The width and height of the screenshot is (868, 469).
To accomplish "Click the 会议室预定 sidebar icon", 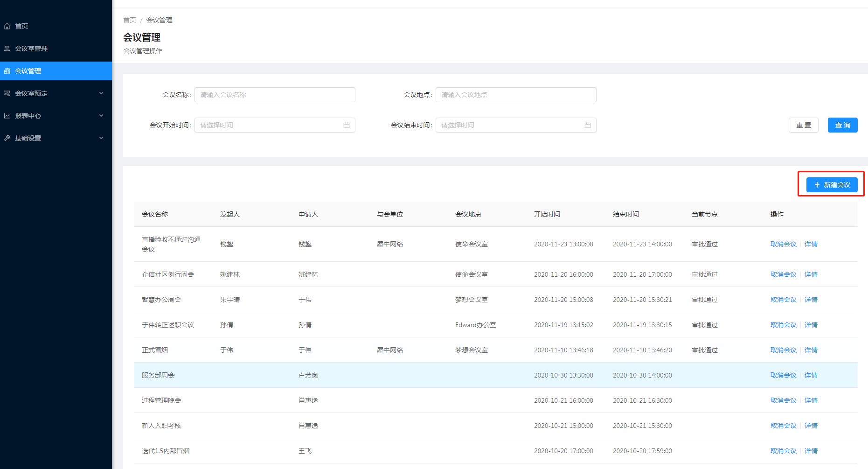I will click(7, 93).
